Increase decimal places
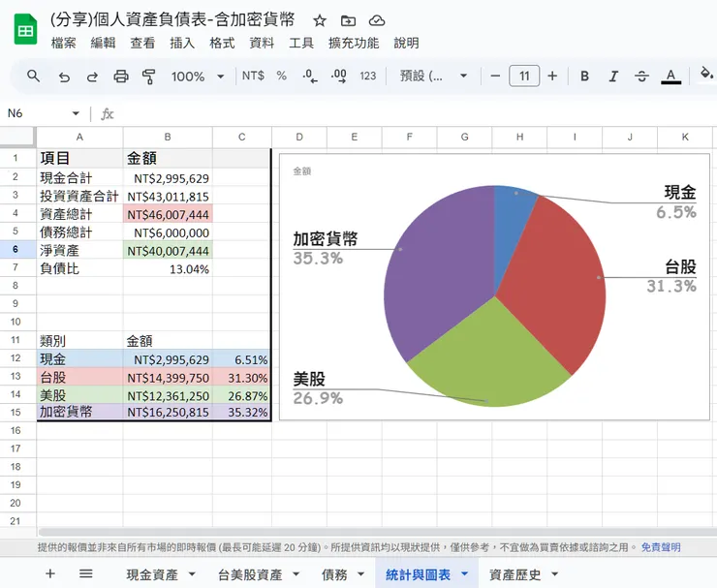 (339, 76)
